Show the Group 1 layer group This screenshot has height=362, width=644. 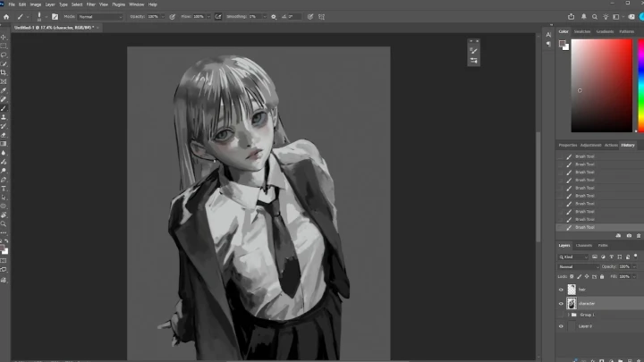tap(561, 315)
